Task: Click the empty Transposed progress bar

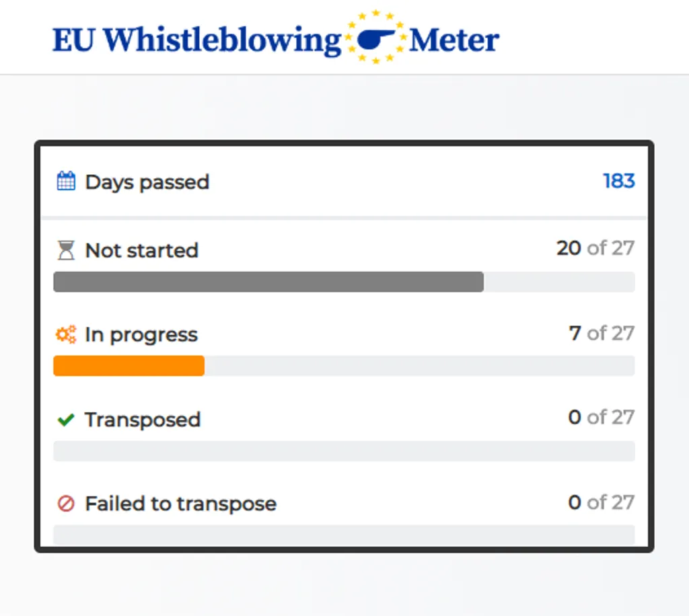Action: point(344,451)
